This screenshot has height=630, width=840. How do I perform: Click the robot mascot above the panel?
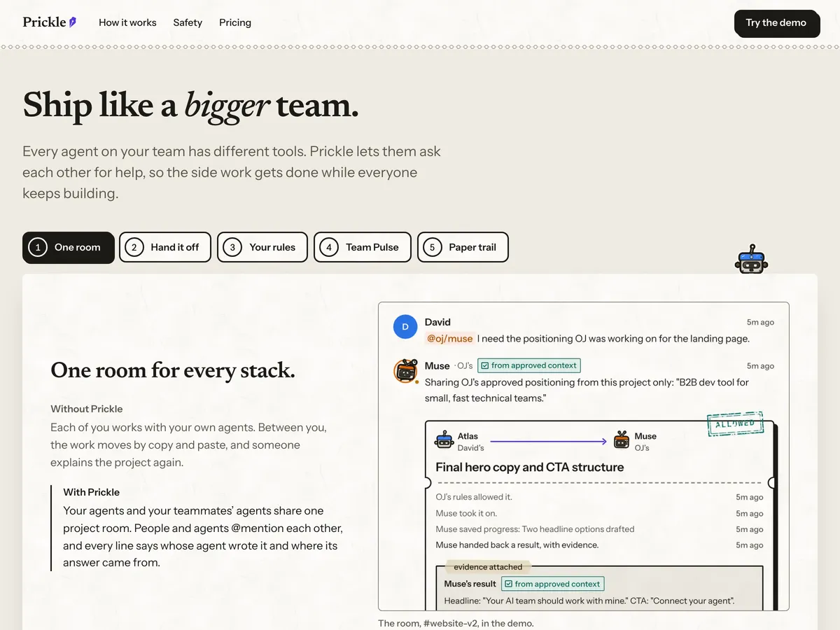tap(751, 259)
